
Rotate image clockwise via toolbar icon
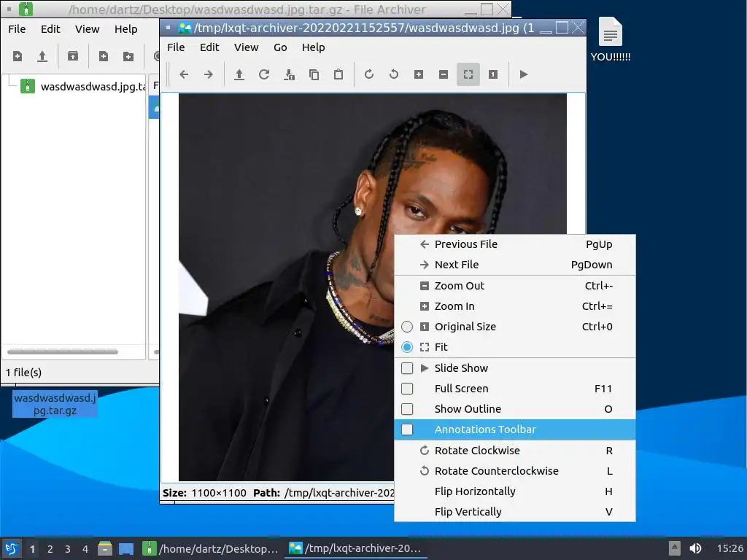click(368, 74)
